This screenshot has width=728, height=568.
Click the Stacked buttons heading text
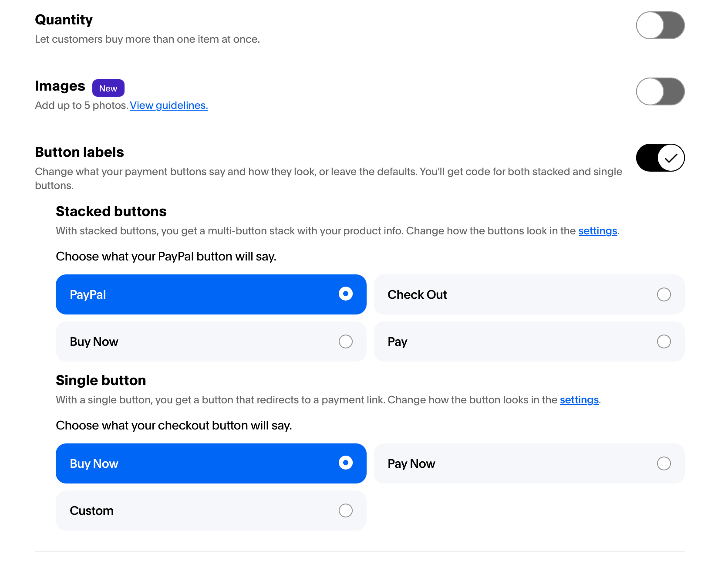(111, 211)
